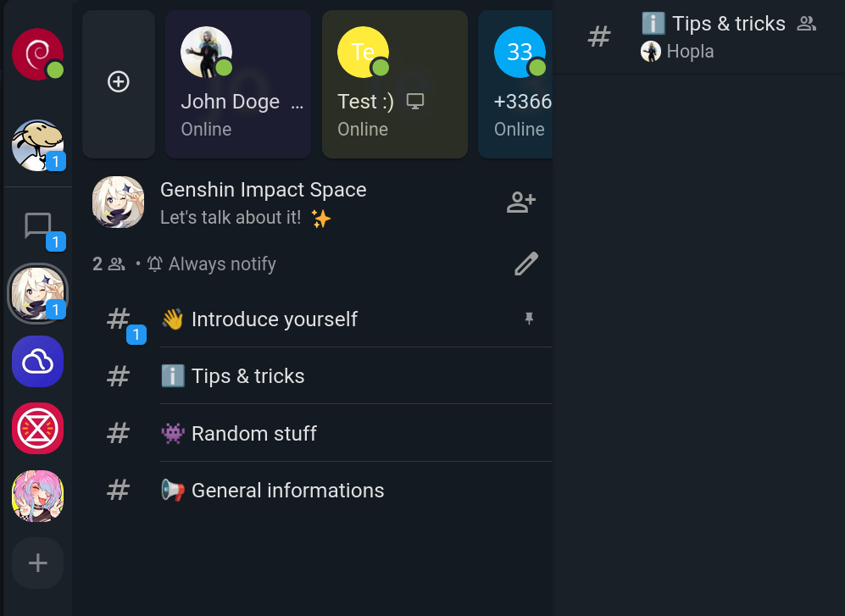Open the red hourglass circle space icon
Screen dimensions: 845x616
pyautogui.click(x=38, y=429)
